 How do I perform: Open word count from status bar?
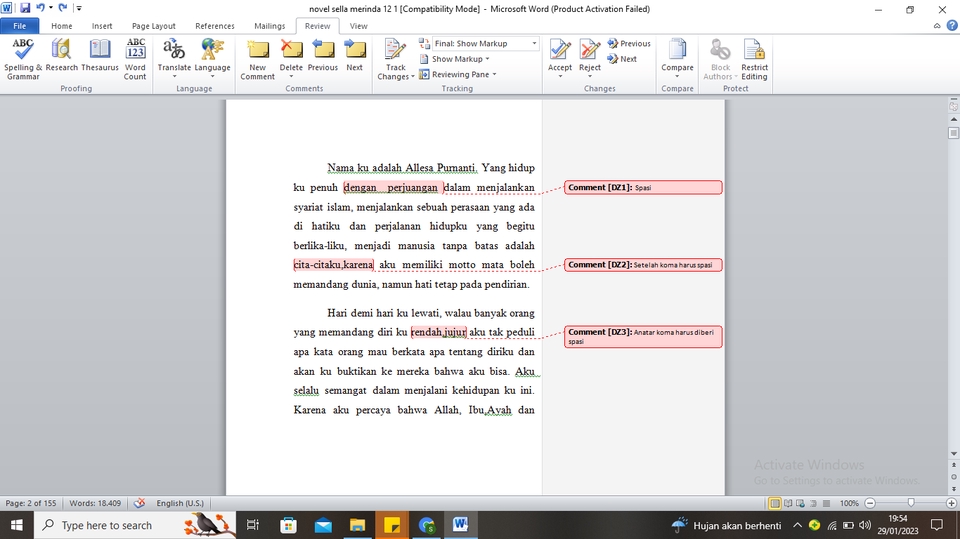[95, 503]
